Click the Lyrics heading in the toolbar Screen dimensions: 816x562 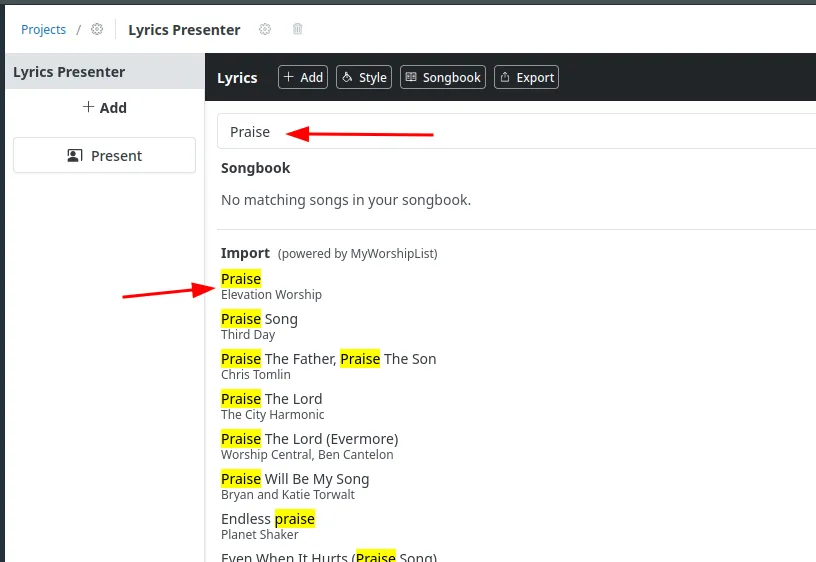pyautogui.click(x=237, y=78)
